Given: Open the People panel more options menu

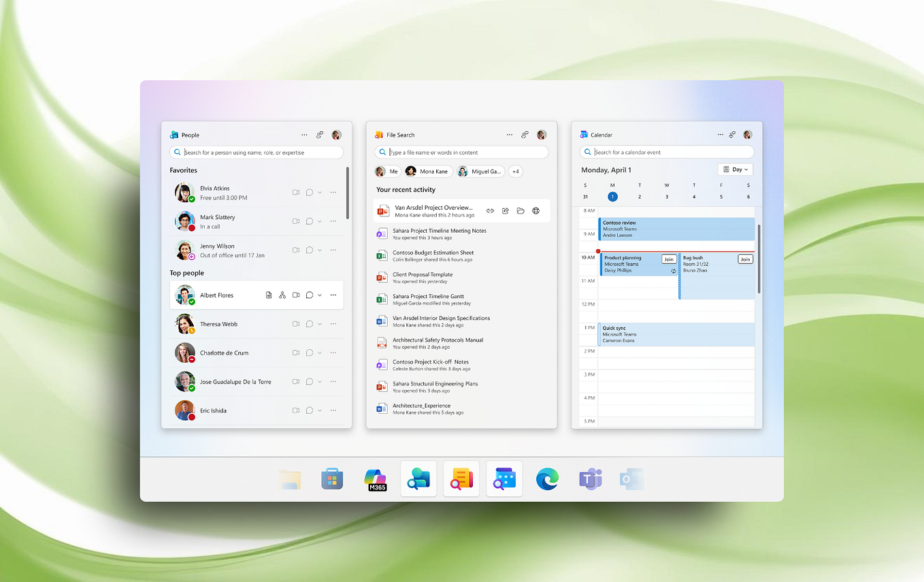Looking at the screenshot, I should [x=304, y=135].
